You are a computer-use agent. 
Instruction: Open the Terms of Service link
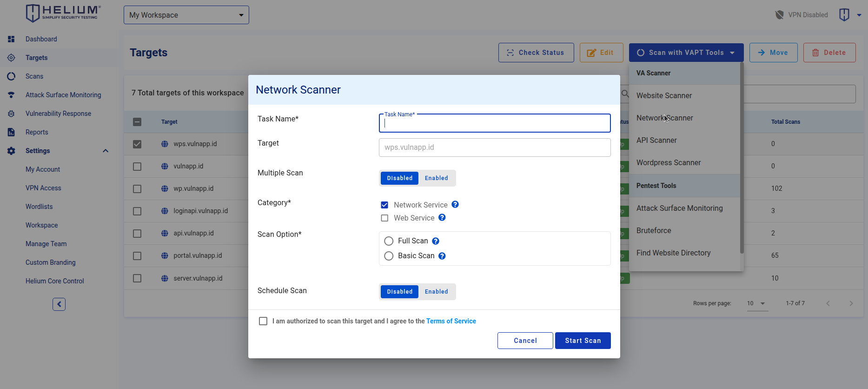[451, 321]
